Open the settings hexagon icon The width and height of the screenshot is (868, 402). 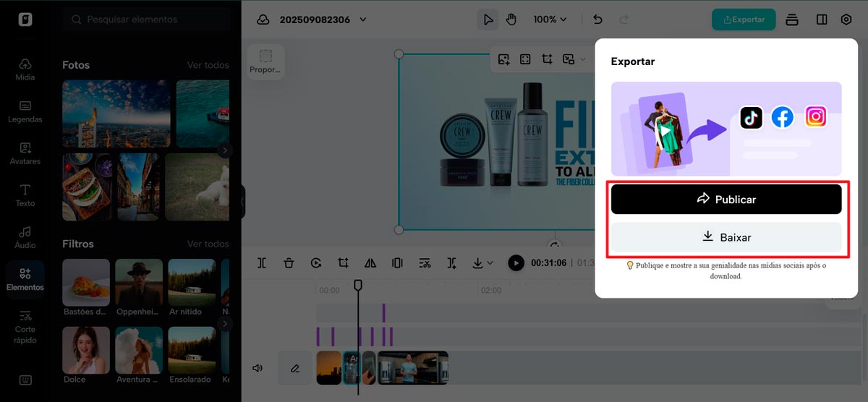846,20
